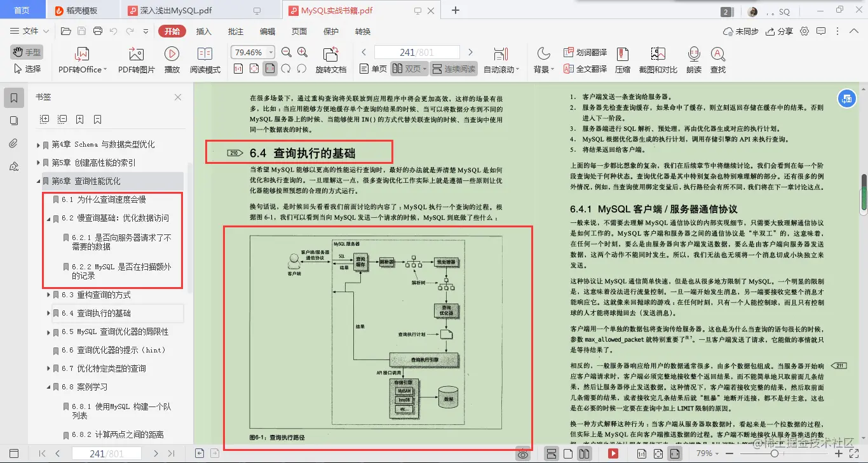Jump to bookmark 6.6 查询优化器的提示
The image size is (868, 463).
(x=113, y=350)
